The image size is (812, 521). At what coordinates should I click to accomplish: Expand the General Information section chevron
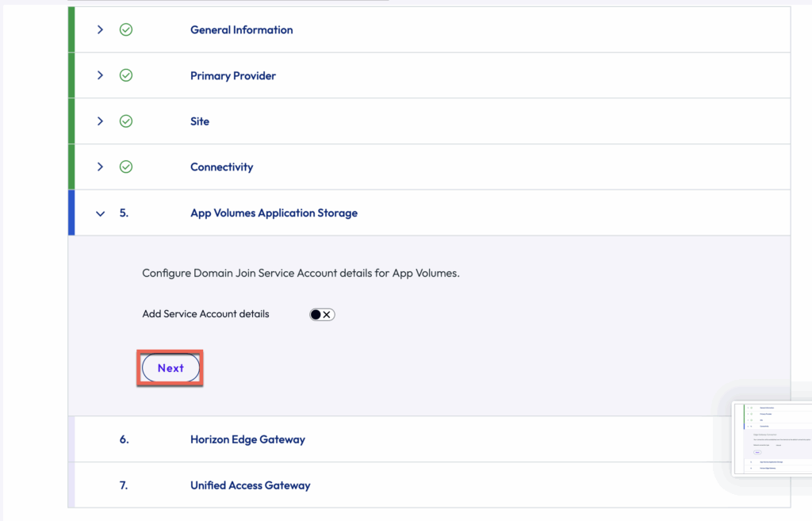pyautogui.click(x=100, y=30)
